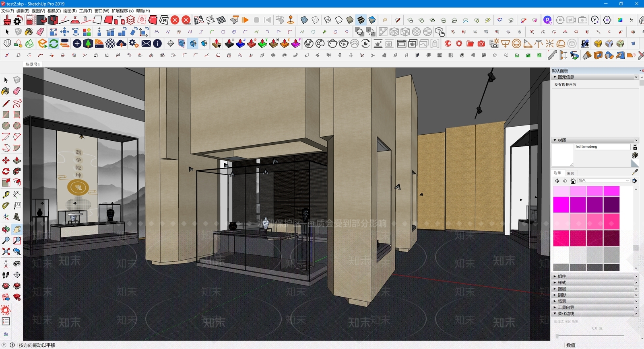The height and width of the screenshot is (349, 644).
Task: Select the 场景号4 scene tab
Action: click(32, 64)
